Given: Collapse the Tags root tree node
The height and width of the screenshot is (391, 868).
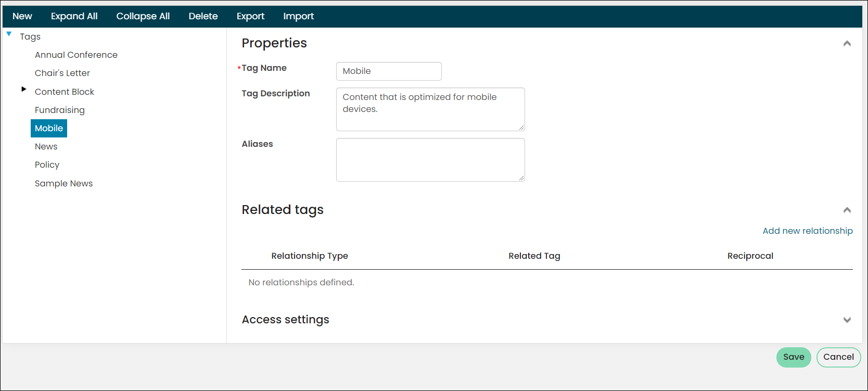Looking at the screenshot, I should (x=9, y=34).
